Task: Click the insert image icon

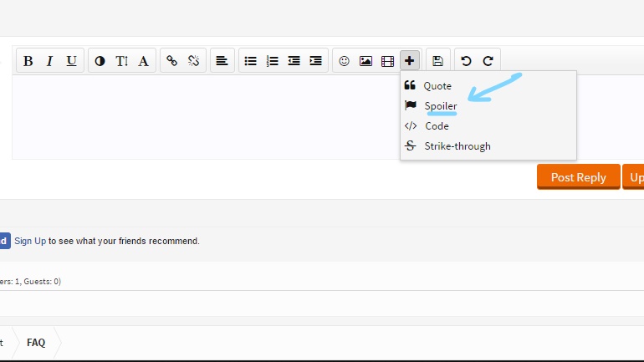Action: [366, 61]
